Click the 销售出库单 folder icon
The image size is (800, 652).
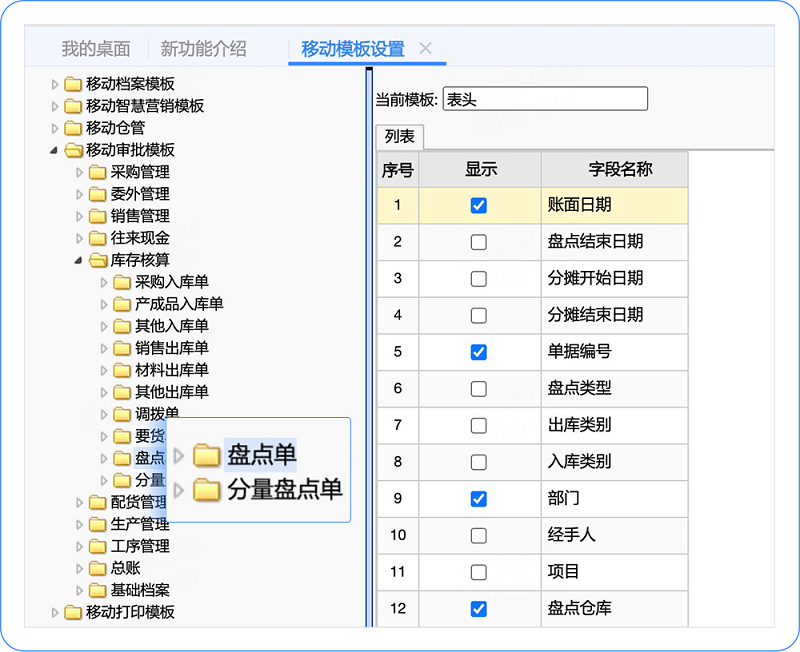click(122, 348)
